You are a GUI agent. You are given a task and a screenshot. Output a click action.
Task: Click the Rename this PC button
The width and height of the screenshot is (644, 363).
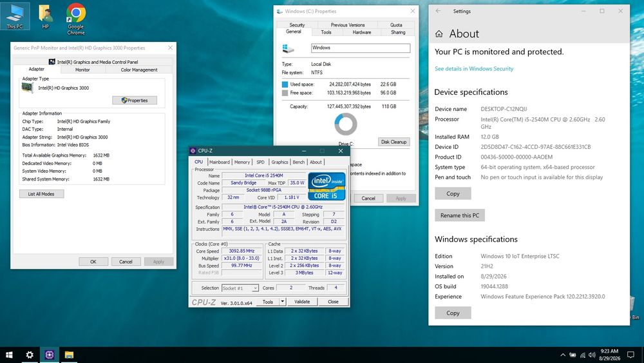click(x=460, y=215)
